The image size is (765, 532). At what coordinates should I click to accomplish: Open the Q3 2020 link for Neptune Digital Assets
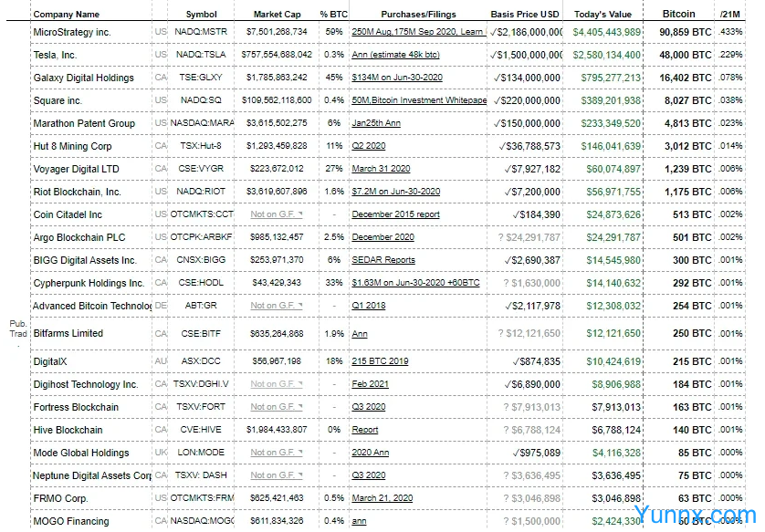click(369, 475)
